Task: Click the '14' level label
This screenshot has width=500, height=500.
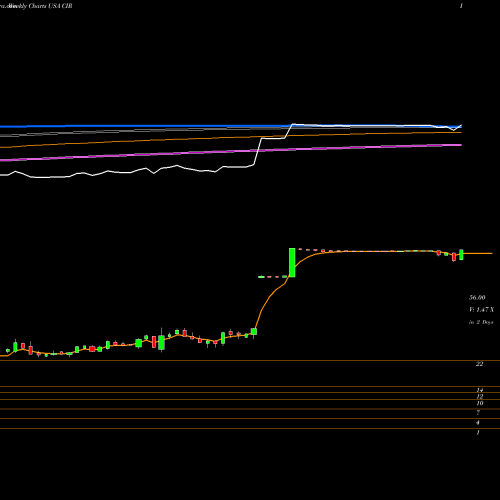Action: click(480, 390)
